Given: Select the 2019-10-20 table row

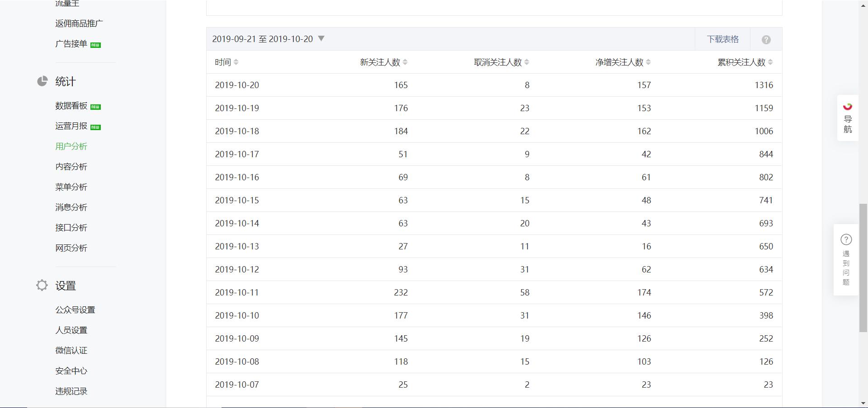Looking at the screenshot, I should (452, 85).
